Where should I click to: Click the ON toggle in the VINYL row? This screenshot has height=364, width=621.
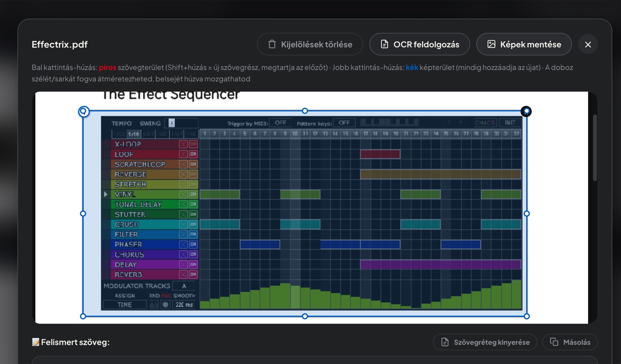(193, 194)
